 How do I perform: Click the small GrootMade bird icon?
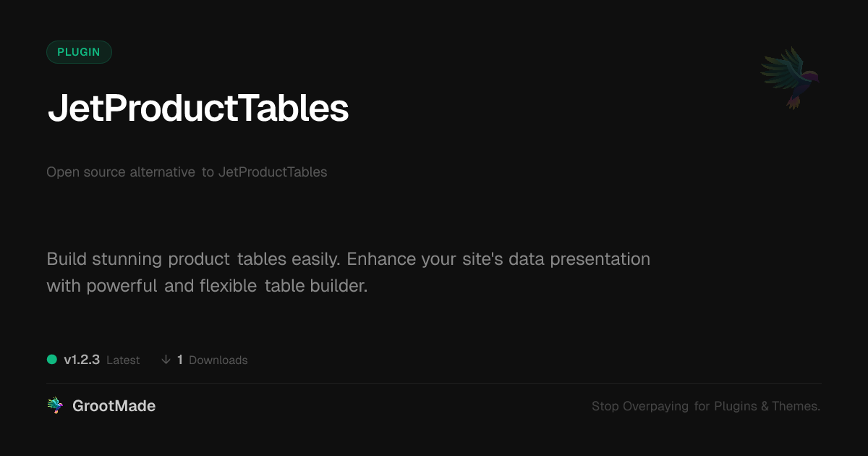(x=55, y=406)
